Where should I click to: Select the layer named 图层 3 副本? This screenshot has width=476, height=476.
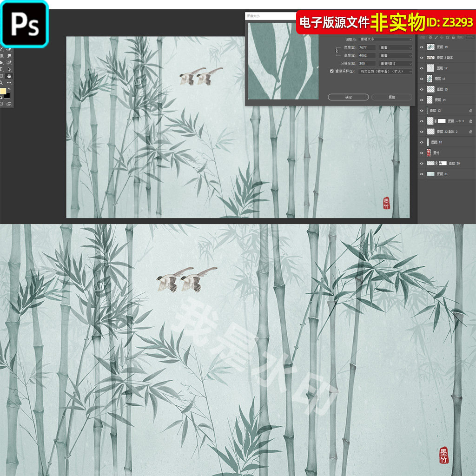pyautogui.click(x=445, y=58)
